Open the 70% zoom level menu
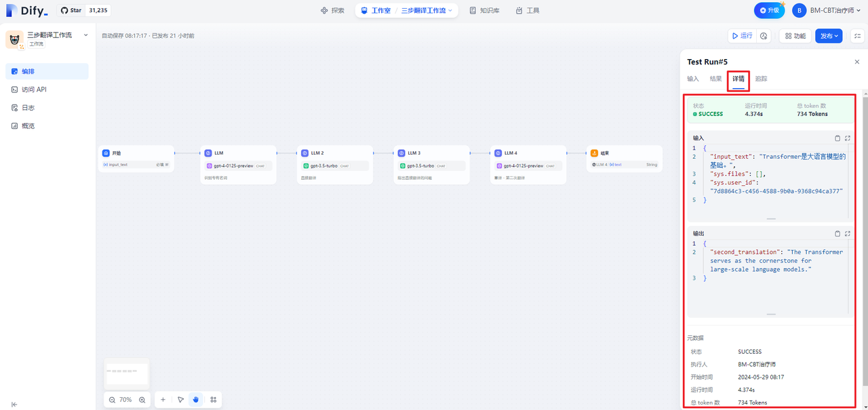This screenshot has height=410, width=868. click(x=126, y=400)
